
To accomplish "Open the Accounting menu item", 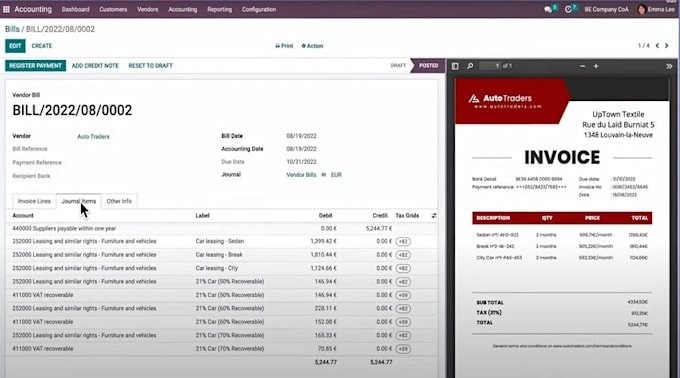I will coord(183,9).
